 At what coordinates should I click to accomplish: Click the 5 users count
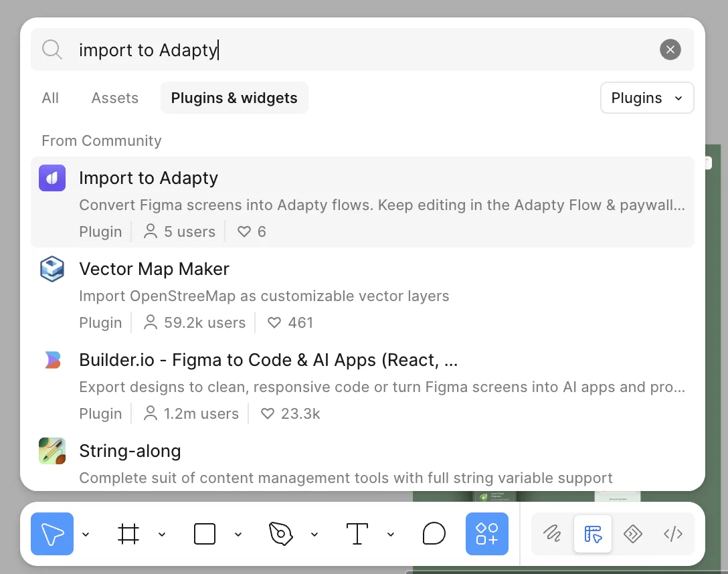179,231
